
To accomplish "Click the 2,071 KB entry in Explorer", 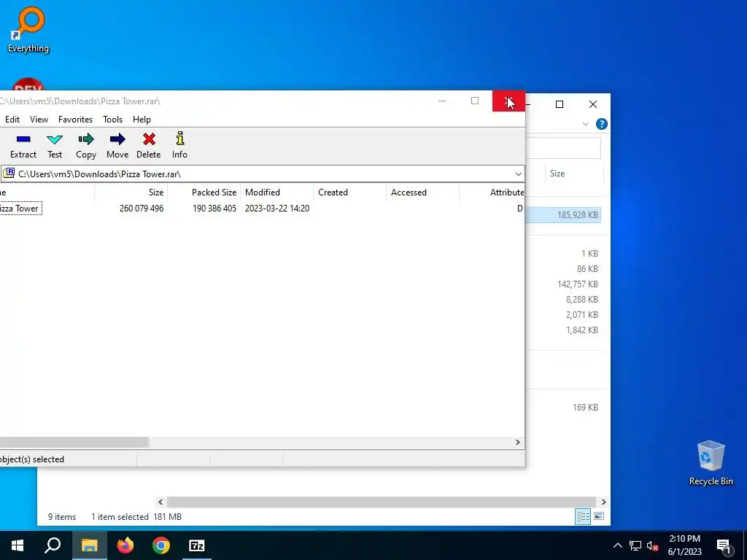I will [x=581, y=315].
